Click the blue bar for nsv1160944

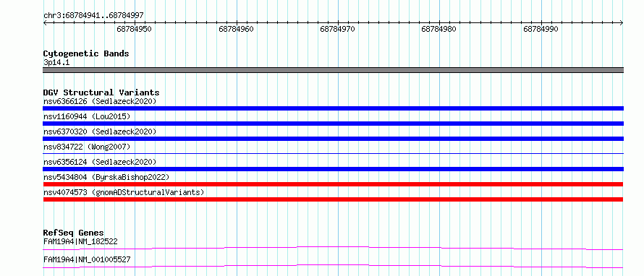[333, 124]
